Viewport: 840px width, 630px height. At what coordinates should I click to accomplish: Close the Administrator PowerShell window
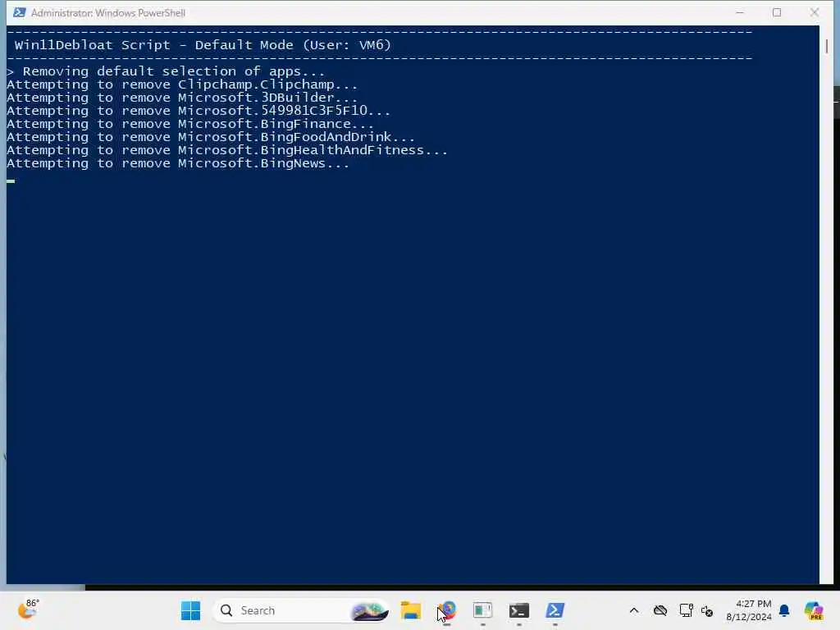click(815, 12)
